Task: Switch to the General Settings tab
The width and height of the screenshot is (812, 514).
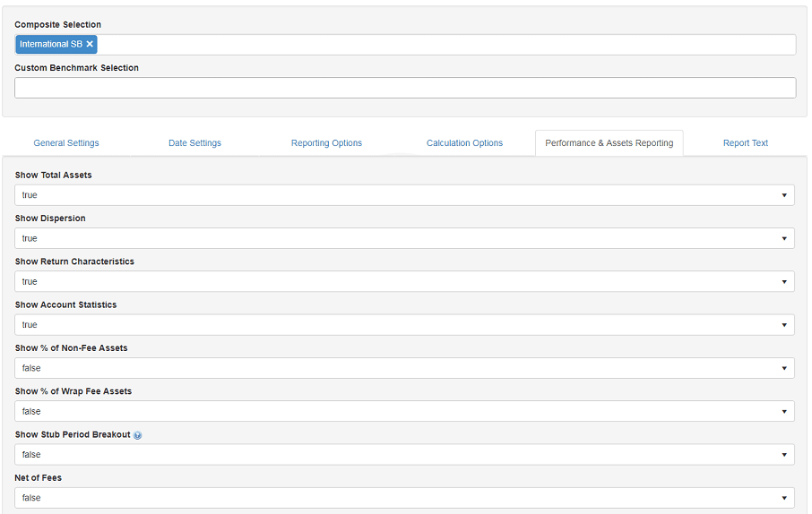Action: (66, 143)
